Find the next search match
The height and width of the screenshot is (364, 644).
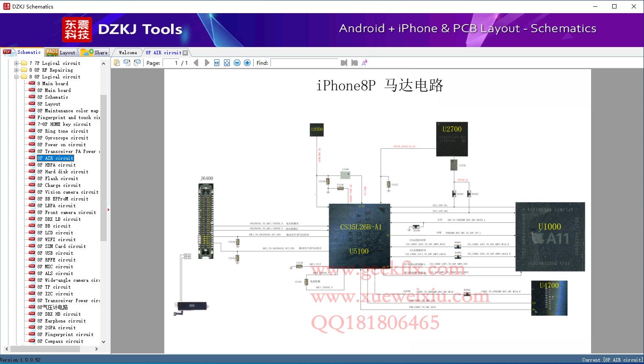click(x=354, y=63)
